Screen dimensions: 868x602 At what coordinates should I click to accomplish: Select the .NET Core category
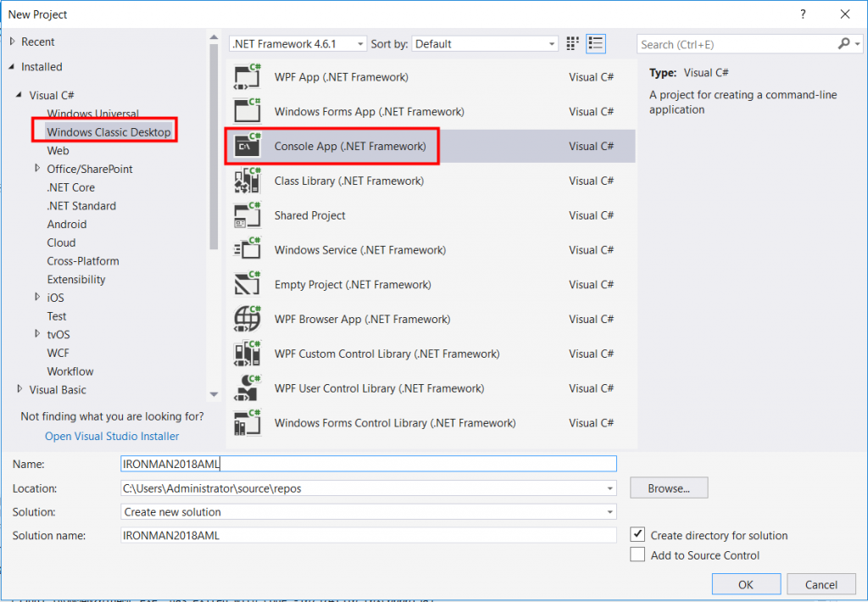click(x=71, y=187)
